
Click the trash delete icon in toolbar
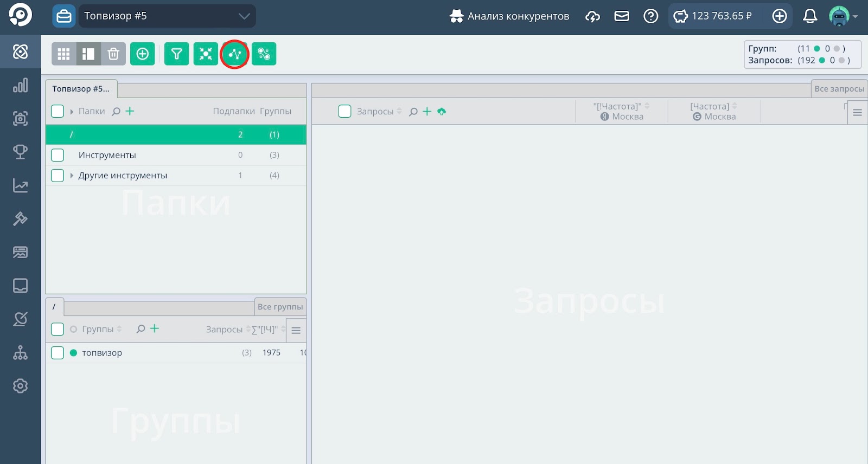tap(113, 54)
